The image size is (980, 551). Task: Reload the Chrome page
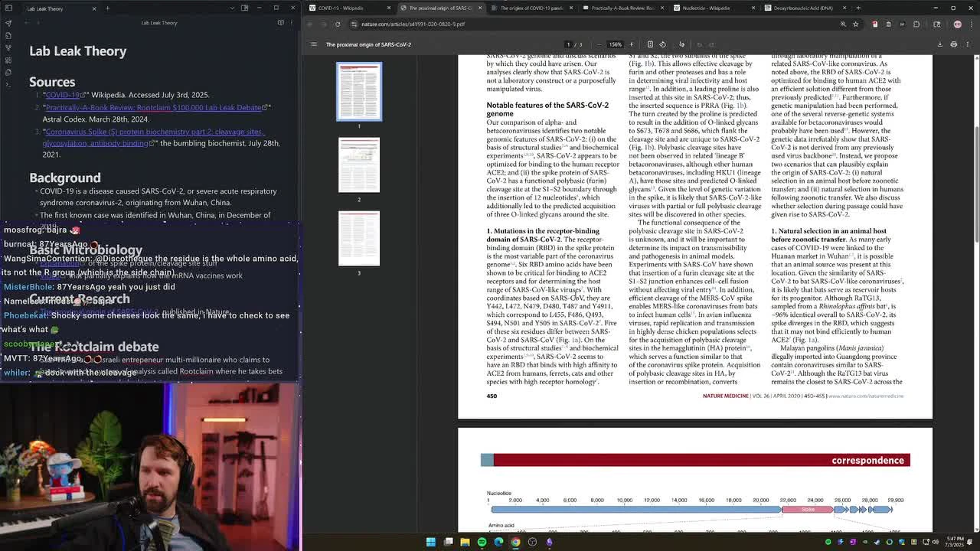pyautogui.click(x=338, y=24)
